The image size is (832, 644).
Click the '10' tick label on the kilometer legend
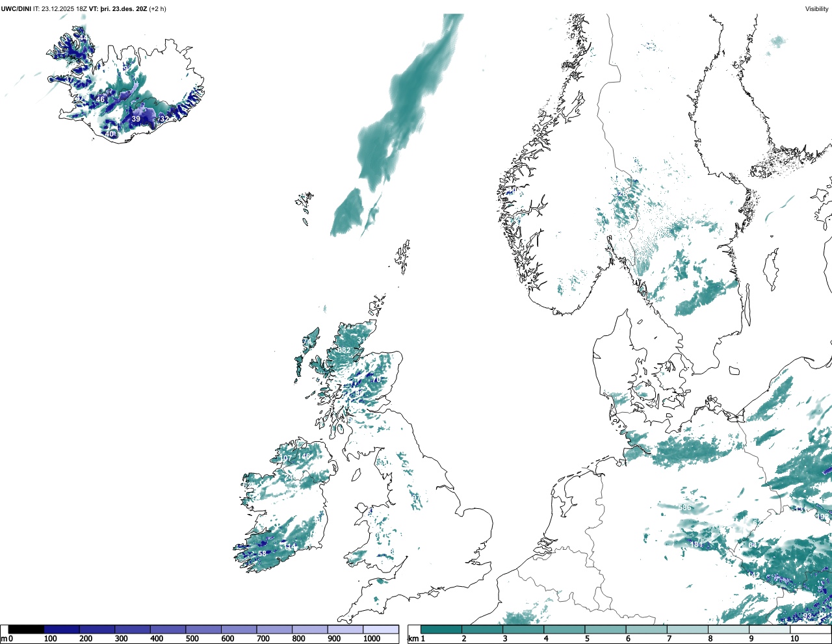[x=794, y=639]
